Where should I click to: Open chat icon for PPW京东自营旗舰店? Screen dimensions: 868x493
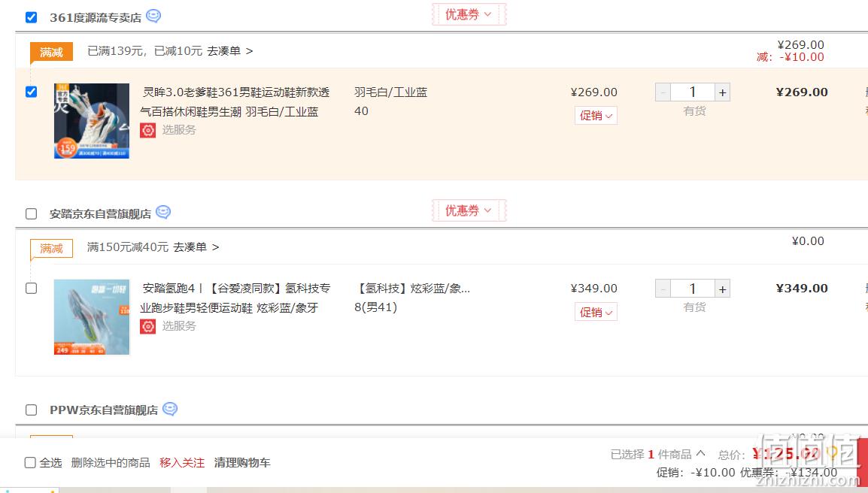(170, 409)
